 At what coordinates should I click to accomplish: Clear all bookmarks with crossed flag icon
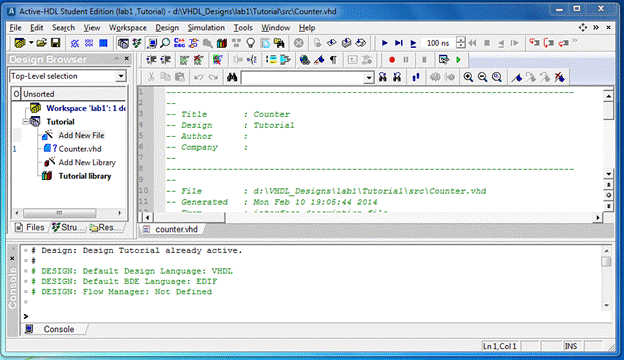560,77
